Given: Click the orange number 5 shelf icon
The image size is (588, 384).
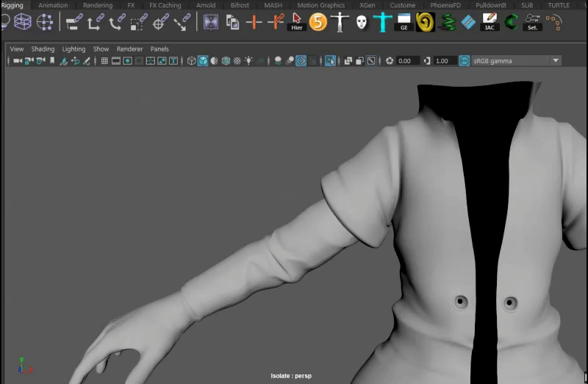Looking at the screenshot, I should [318, 22].
